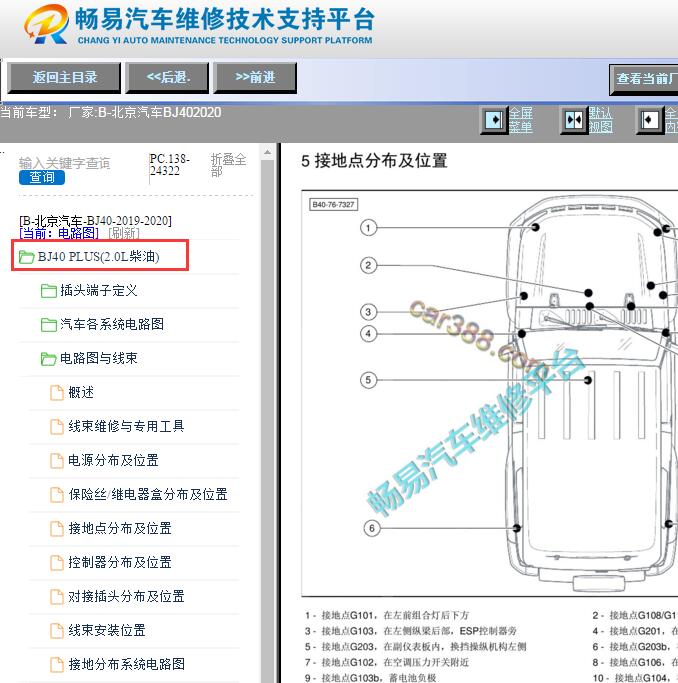Open 线束维修与专用工具 document
Screen dimensions: 678x683
126,426
